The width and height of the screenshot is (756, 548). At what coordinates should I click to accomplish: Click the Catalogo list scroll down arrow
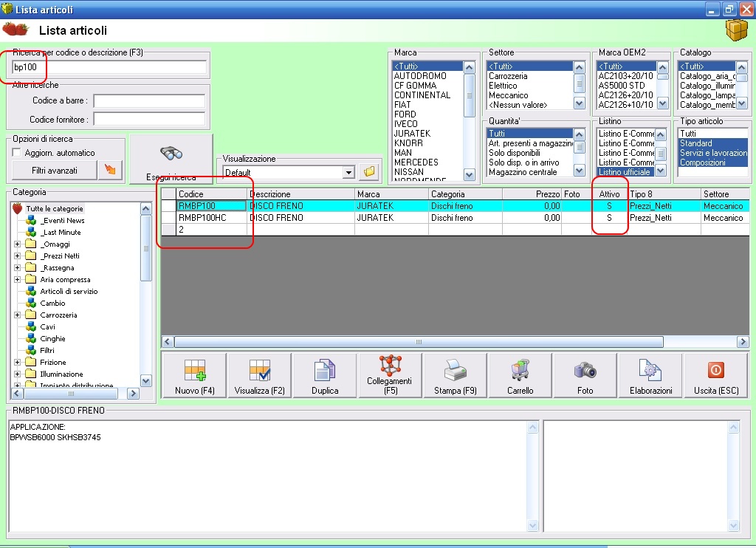point(741,103)
